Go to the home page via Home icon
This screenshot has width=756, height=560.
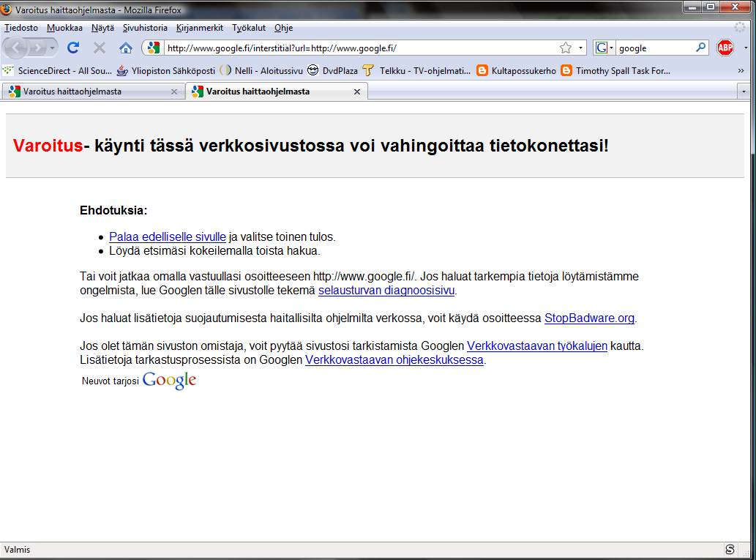[x=126, y=47]
